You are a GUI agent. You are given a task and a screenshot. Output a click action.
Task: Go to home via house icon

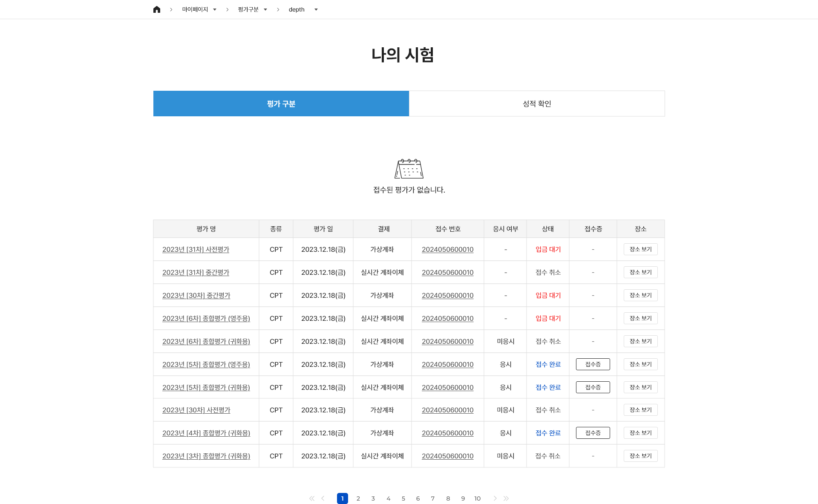(157, 9)
